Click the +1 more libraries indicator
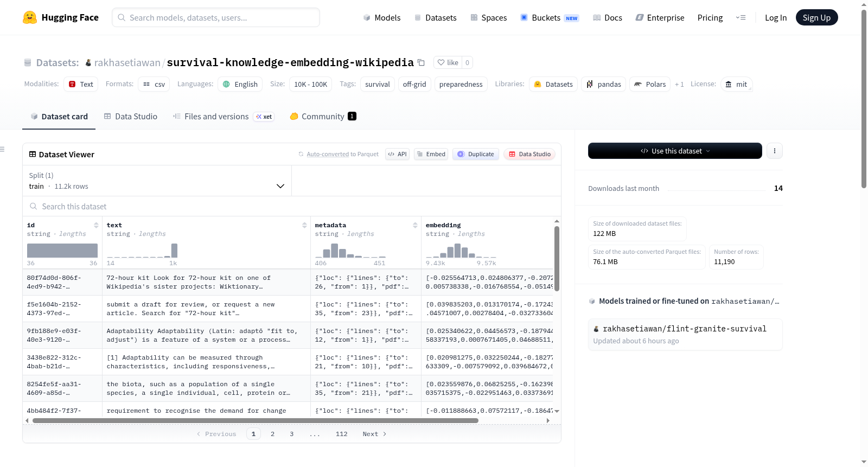This screenshot has height=467, width=868. [x=679, y=84]
